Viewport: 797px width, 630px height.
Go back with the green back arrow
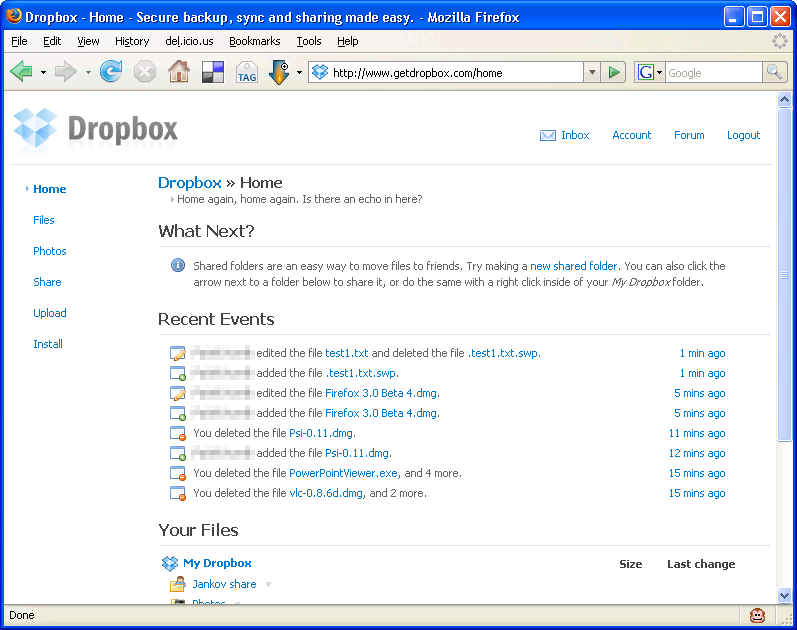point(21,72)
